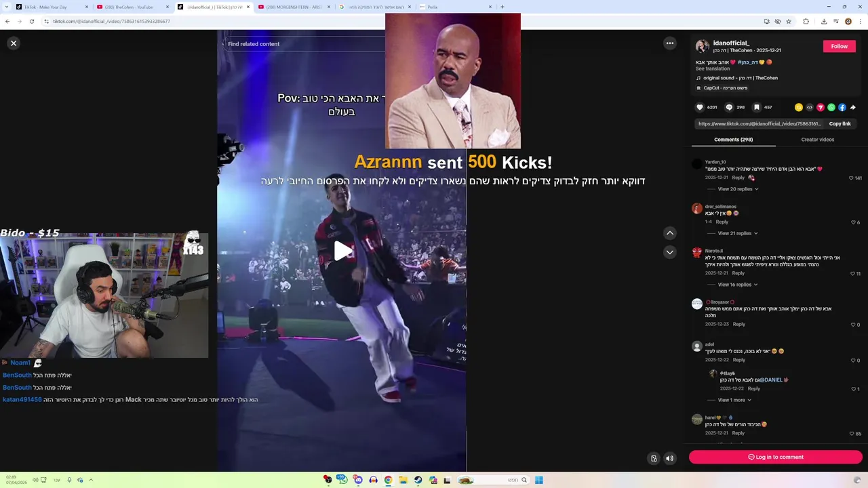Expand View 16 replies under Naroto.il
This screenshot has height=488, width=868.
[738, 285]
